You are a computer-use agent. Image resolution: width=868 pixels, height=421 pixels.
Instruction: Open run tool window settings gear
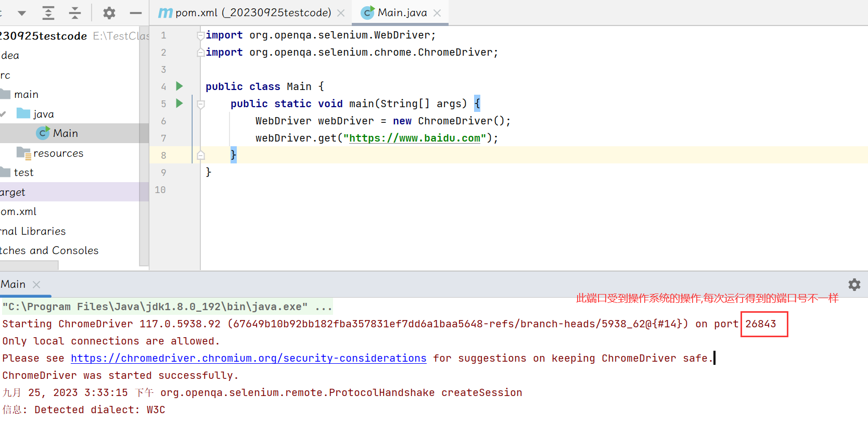click(x=854, y=285)
